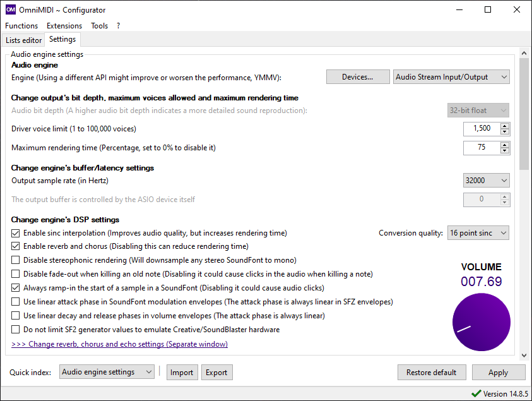
Task: Close the OmniMIDI Configurator window
Action: point(517,9)
